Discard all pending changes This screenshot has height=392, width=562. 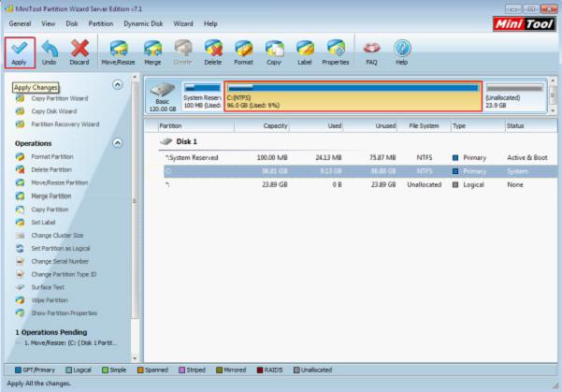(x=79, y=52)
